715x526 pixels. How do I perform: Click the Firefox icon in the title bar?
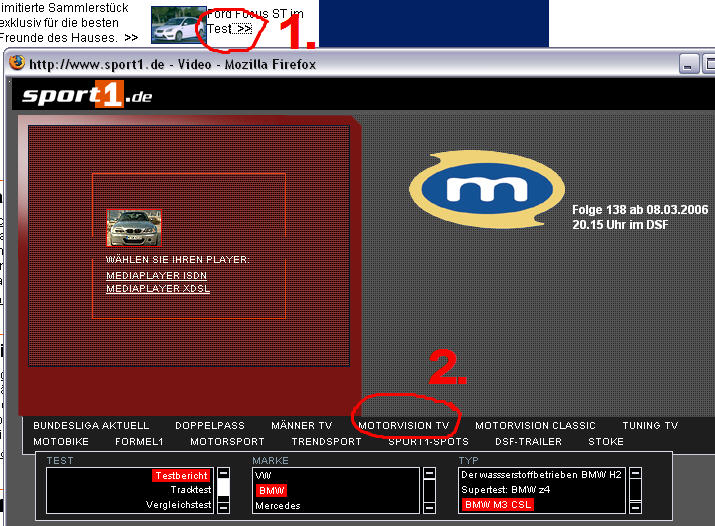click(x=16, y=63)
